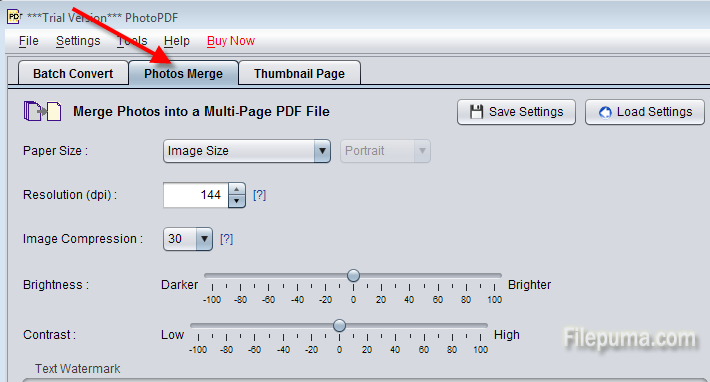Click the 'Merge Photos into a Multi-Page PDF File' heading

coord(201,111)
